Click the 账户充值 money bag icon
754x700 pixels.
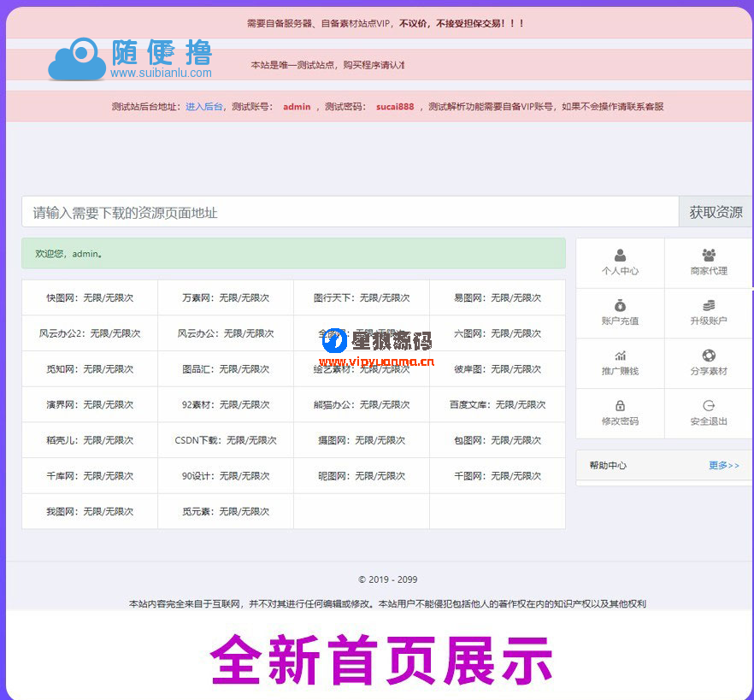click(620, 305)
